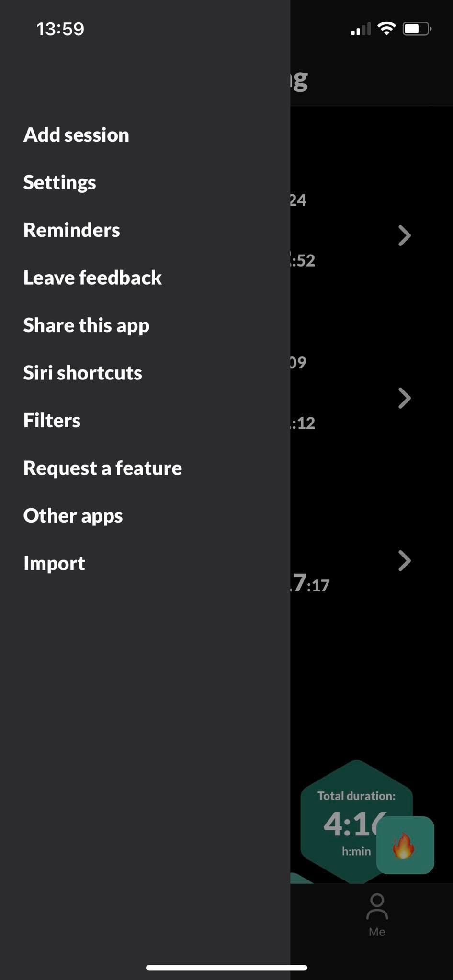This screenshot has width=453, height=980.
Task: Expand the session ending in :12 with chevron
Action: [x=404, y=398]
